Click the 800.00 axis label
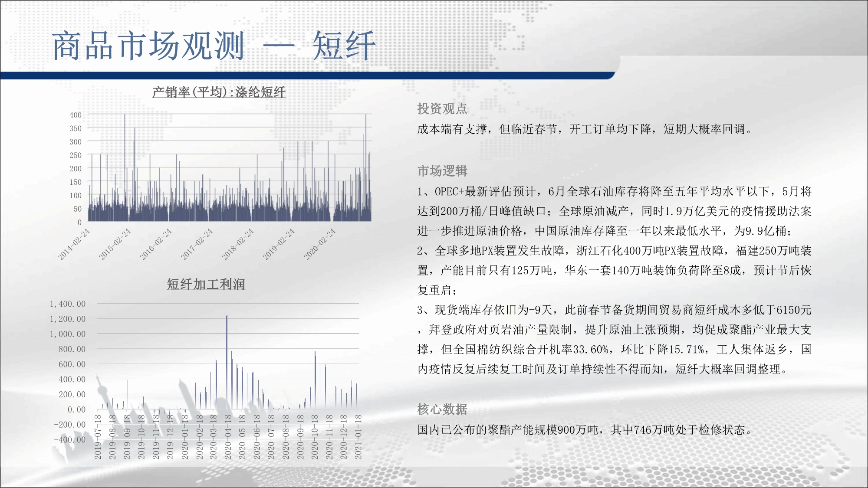 72,349
